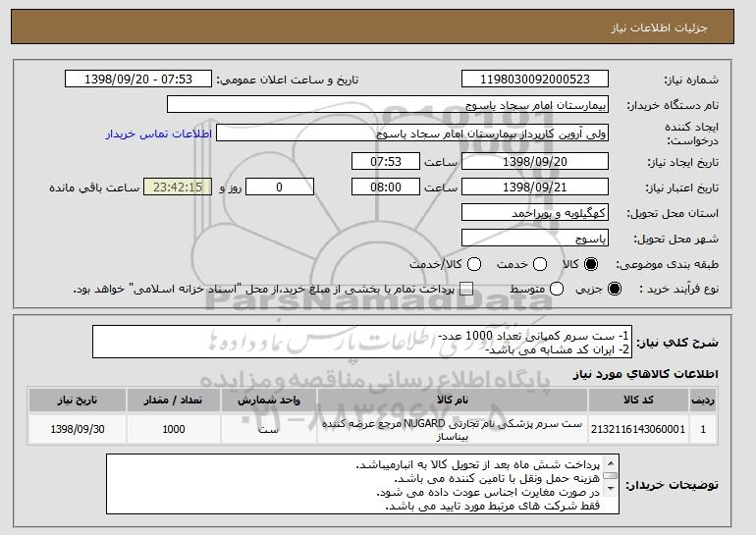Click the need date cell 1398/09/30

[x=78, y=429]
